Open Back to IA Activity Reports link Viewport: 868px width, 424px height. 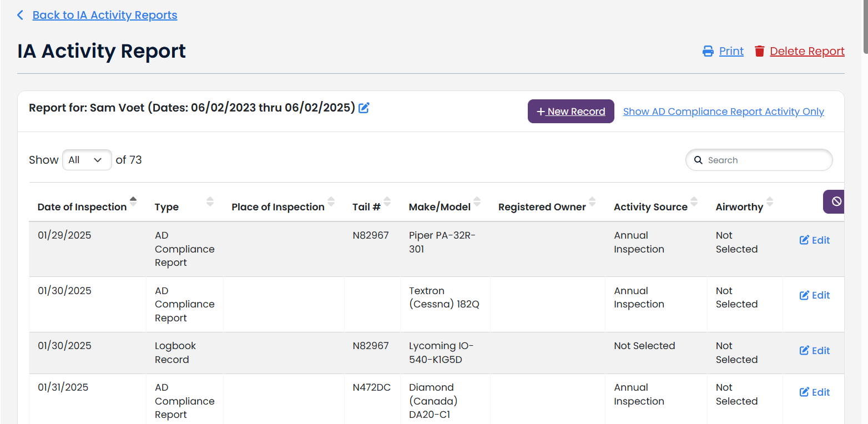click(105, 14)
